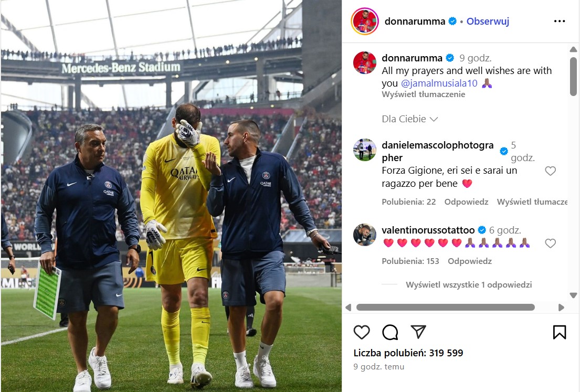Click Wyświetl tłumaczenie under the caption

[423, 94]
